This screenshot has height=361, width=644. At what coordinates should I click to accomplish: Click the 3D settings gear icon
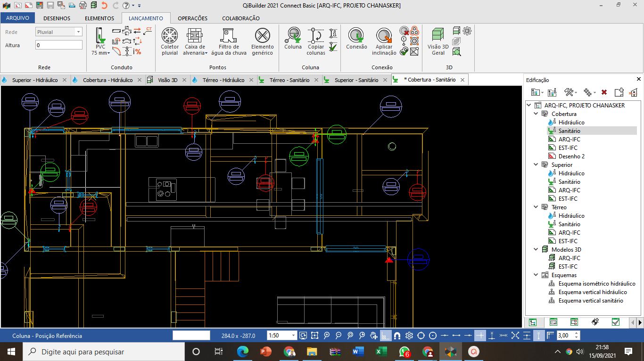[x=467, y=31]
